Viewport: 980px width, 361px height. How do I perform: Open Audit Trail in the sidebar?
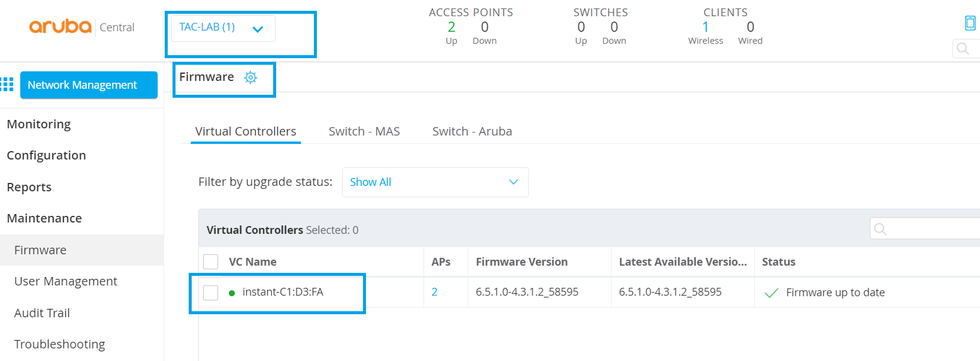[42, 313]
